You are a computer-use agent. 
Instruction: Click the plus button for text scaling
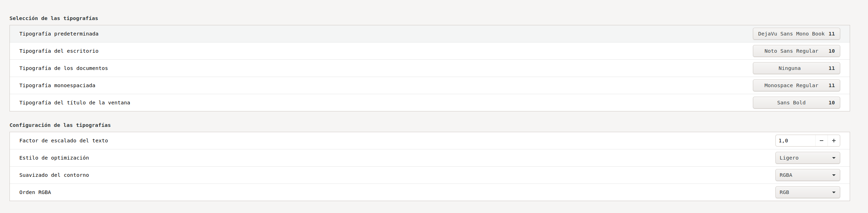point(834,141)
